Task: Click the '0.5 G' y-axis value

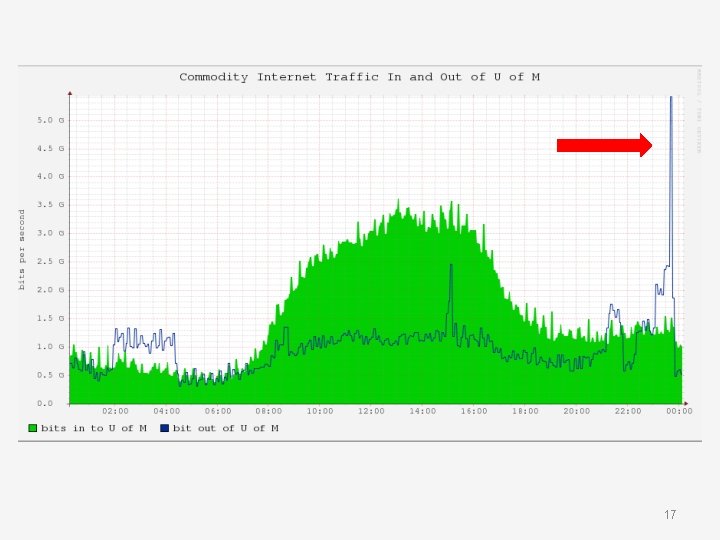Action: 51,375
